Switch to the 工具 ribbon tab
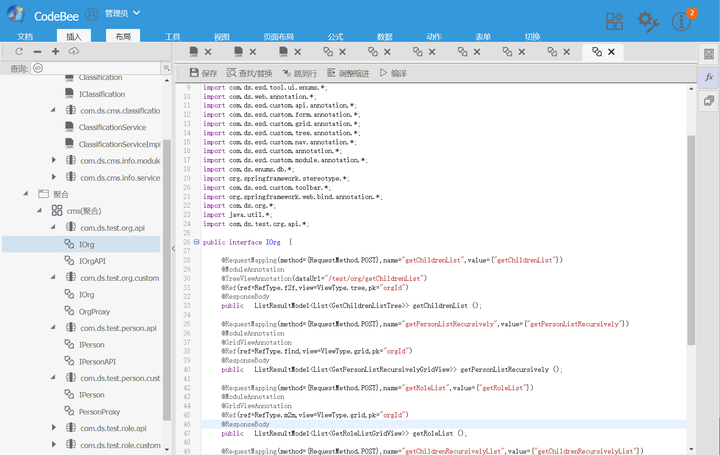This screenshot has height=455, width=720. point(173,36)
